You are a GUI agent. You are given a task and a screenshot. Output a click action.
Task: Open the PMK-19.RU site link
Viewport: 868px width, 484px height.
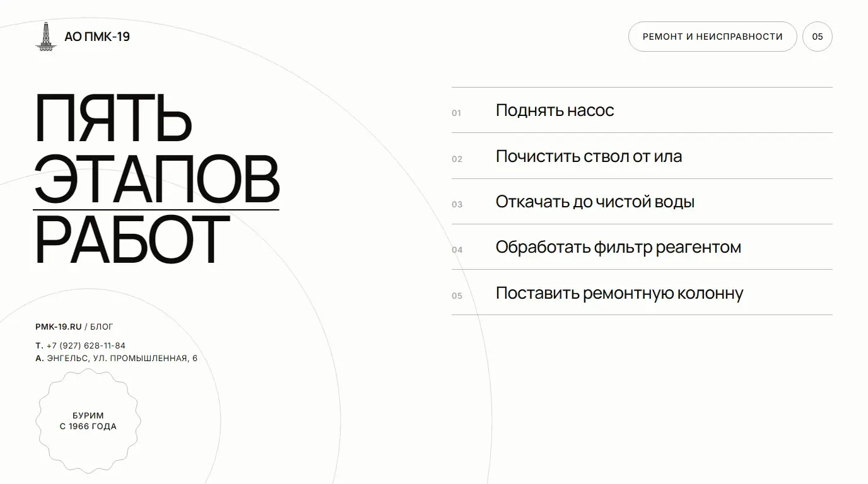point(59,326)
